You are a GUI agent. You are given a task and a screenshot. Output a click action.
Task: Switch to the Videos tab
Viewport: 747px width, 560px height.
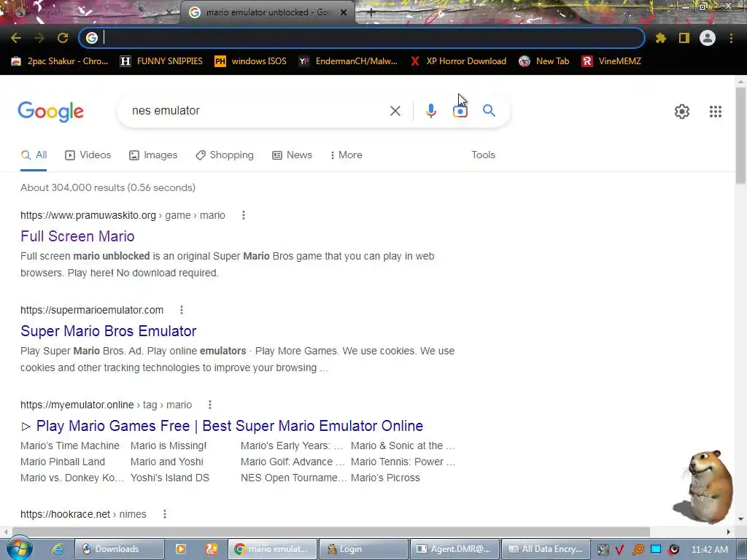pyautogui.click(x=88, y=155)
